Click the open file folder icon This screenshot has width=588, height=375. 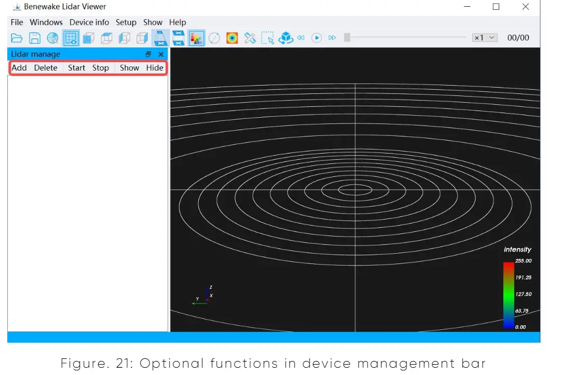point(17,38)
